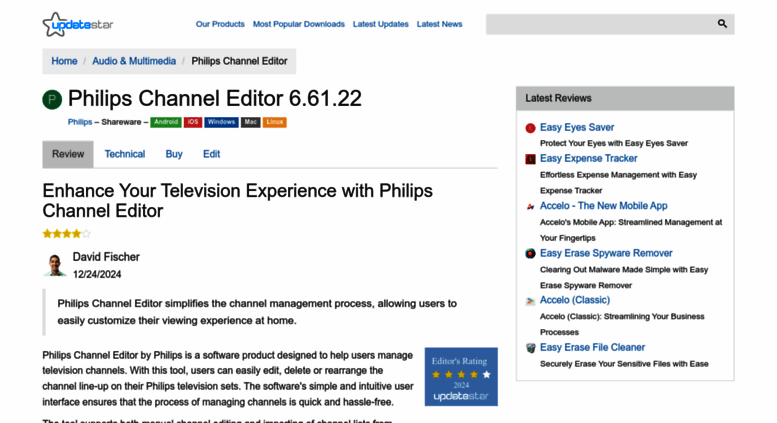The width and height of the screenshot is (777, 423).
Task: Select the Windows platform badge
Action: [221, 122]
